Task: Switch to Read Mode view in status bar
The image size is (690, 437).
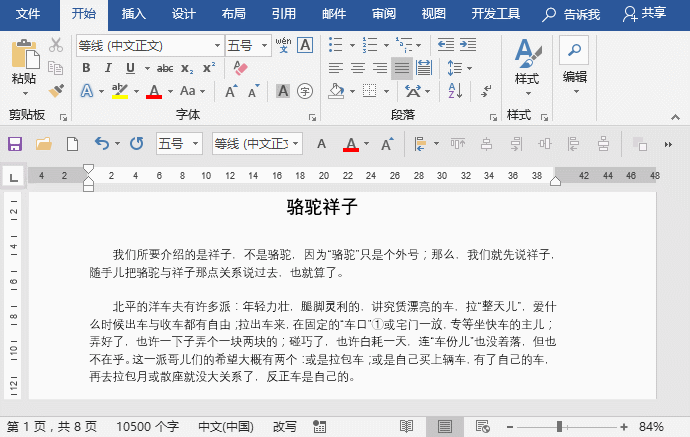Action: point(407,427)
